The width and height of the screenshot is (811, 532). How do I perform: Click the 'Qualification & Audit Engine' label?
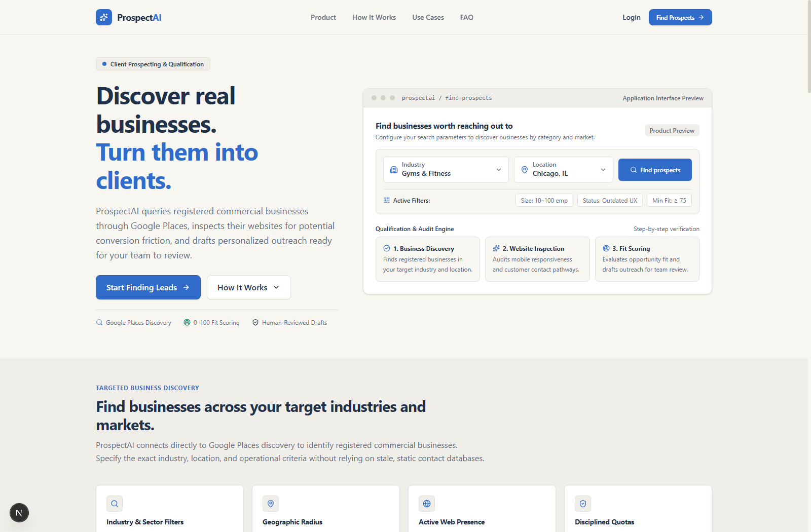(x=415, y=229)
